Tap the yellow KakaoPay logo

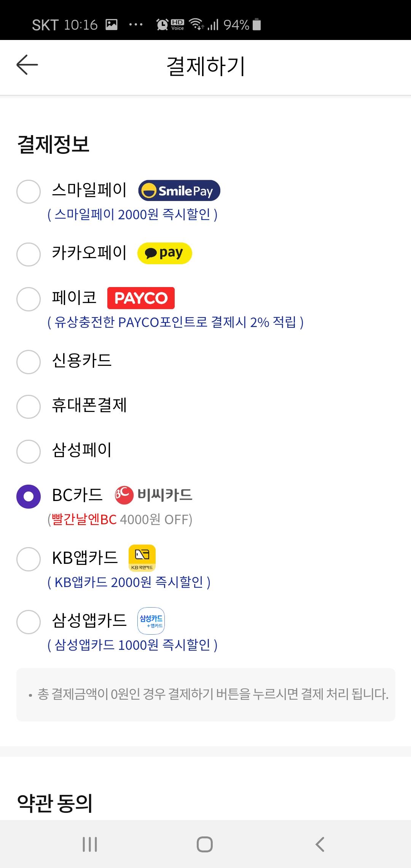tap(164, 253)
